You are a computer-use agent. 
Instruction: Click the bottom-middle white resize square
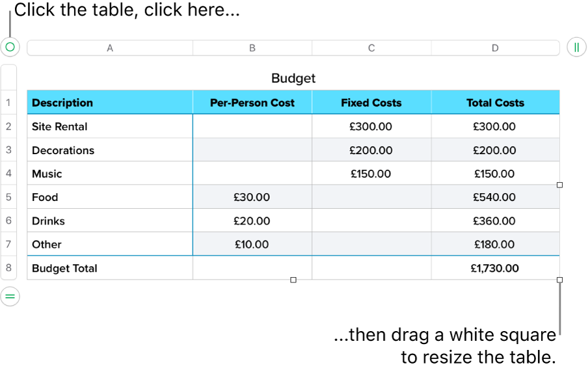[293, 280]
